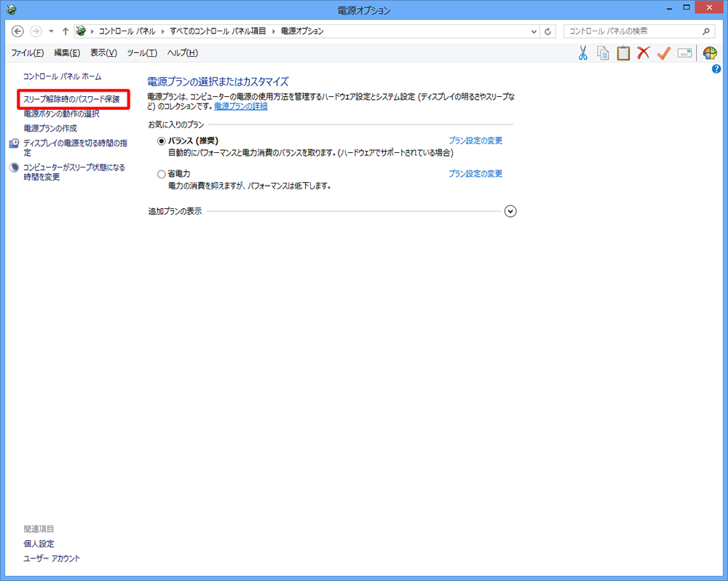Click the power options icon in address bar
Viewport: 728px width, 581px height.
[81, 31]
